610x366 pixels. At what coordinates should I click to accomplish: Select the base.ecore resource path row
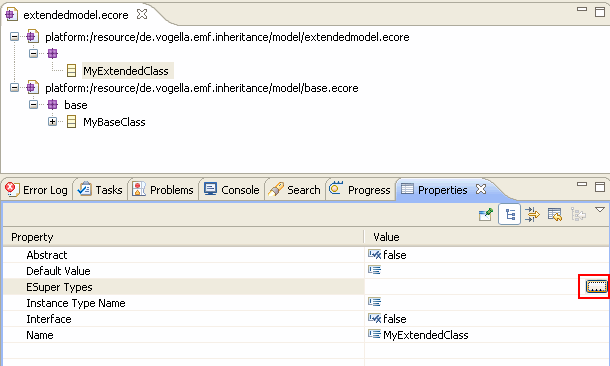(x=202, y=88)
